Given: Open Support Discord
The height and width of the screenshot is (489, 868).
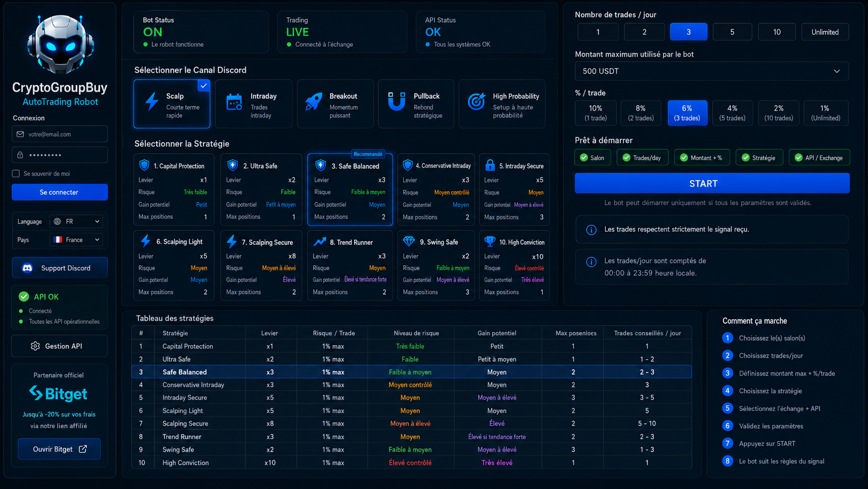Looking at the screenshot, I should (60, 268).
